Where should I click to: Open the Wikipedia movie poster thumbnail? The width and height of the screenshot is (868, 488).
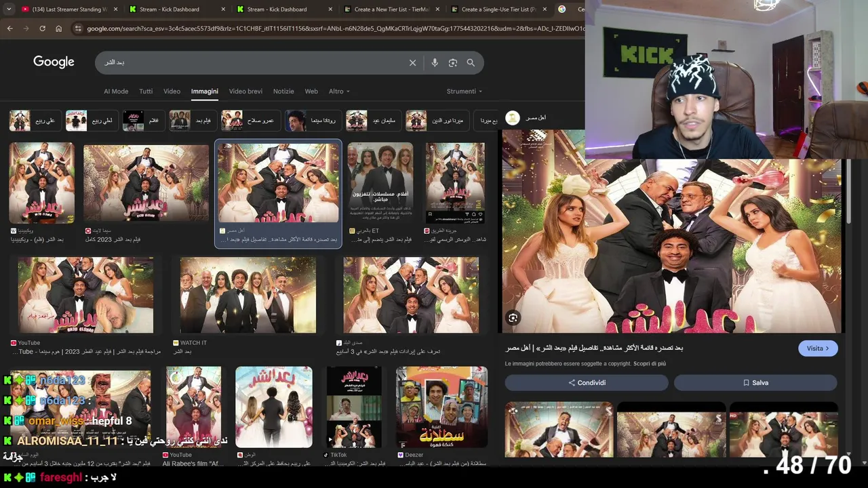pos(41,183)
